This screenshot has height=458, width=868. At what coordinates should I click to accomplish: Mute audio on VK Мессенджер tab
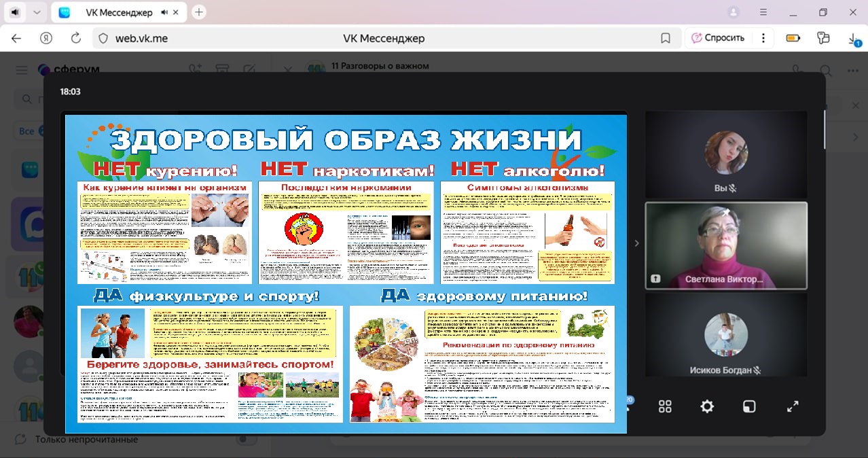[165, 12]
